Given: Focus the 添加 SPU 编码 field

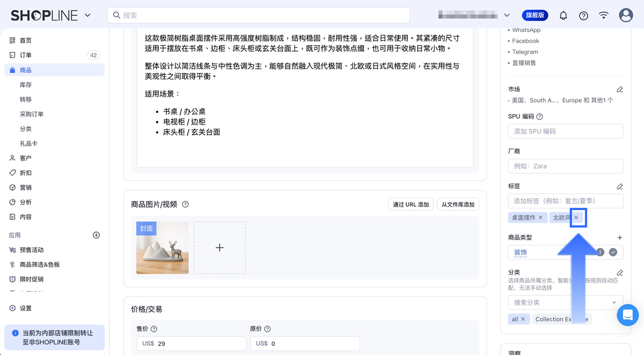Looking at the screenshot, I should [566, 131].
